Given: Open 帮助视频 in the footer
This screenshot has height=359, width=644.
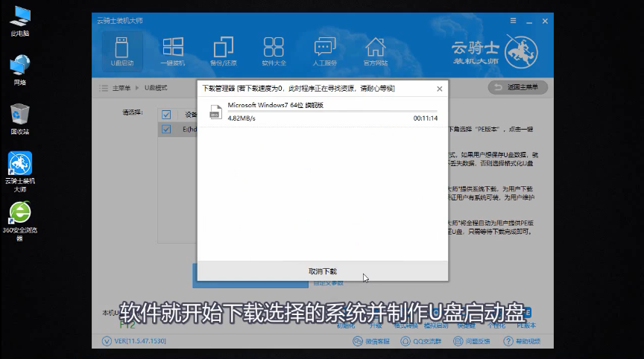Looking at the screenshot, I should pyautogui.click(x=522, y=341).
